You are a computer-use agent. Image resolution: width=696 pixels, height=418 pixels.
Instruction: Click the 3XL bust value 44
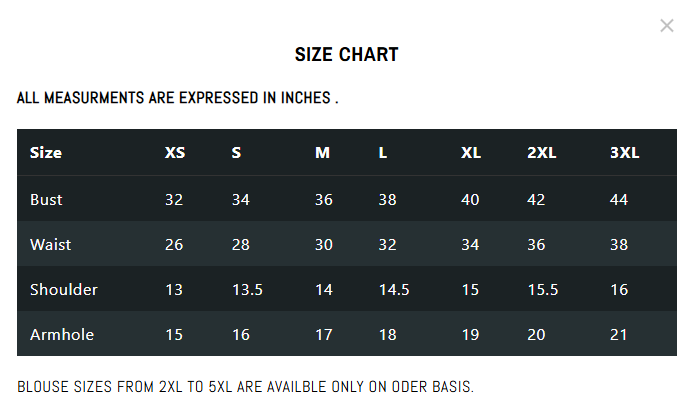pos(618,199)
